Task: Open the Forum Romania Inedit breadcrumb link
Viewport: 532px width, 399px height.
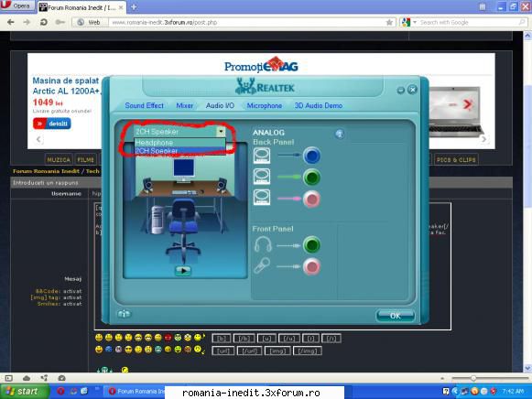Action: tap(46, 171)
